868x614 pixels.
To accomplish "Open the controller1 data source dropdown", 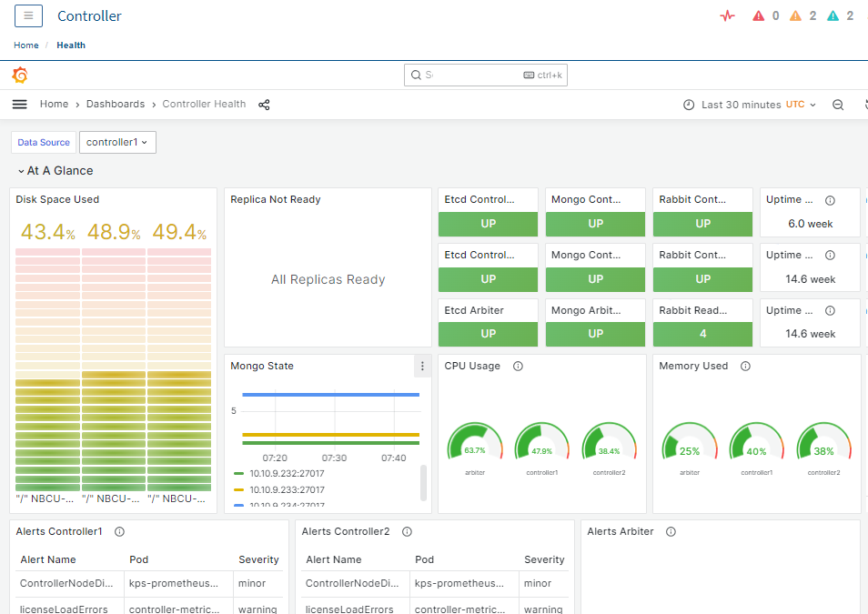I will click(117, 142).
